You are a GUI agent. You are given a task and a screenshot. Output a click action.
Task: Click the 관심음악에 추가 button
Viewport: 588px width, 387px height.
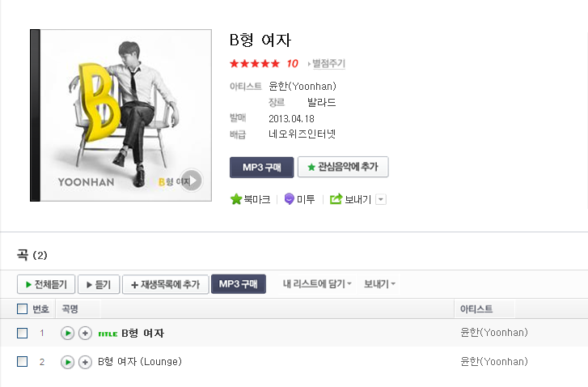343,167
